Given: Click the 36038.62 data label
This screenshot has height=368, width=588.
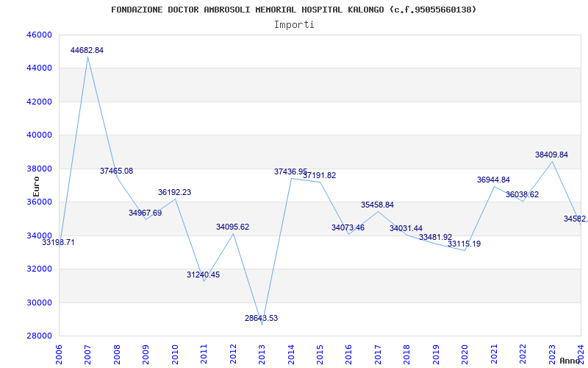Looking at the screenshot, I should (x=522, y=195).
